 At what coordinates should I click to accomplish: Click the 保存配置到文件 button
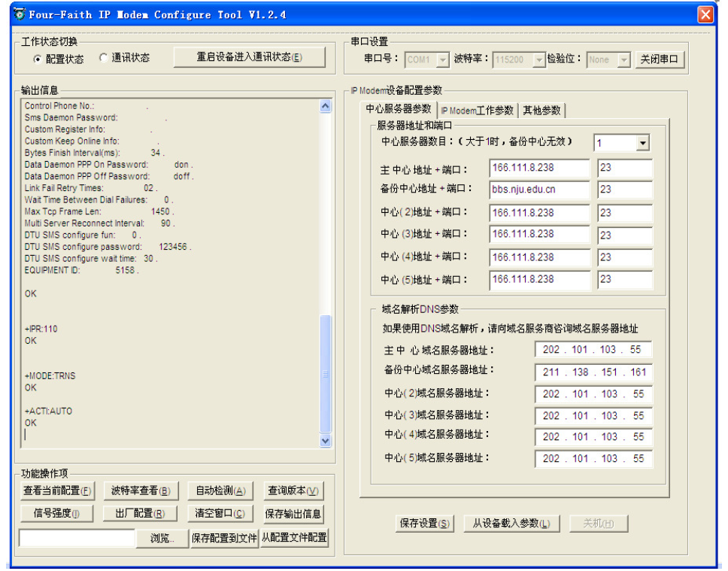tap(224, 539)
